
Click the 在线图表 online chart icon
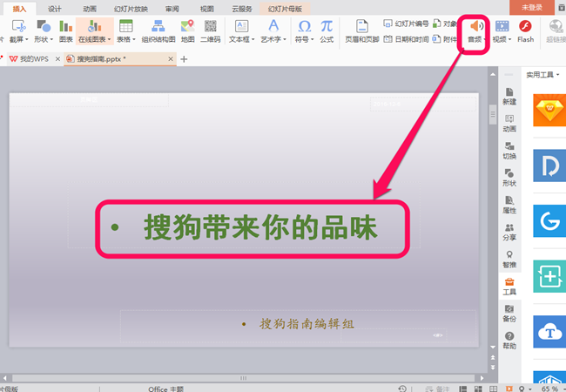pyautogui.click(x=94, y=26)
